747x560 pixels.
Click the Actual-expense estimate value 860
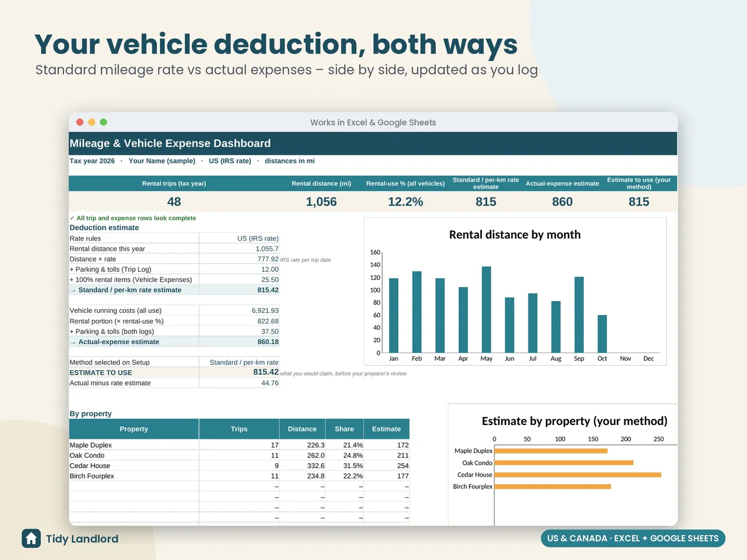(562, 202)
